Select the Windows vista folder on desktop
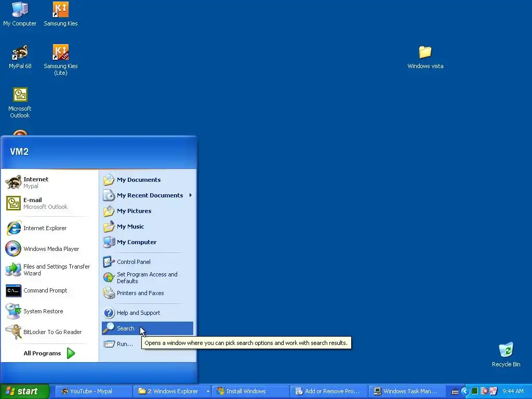532x399 pixels. pos(425,57)
